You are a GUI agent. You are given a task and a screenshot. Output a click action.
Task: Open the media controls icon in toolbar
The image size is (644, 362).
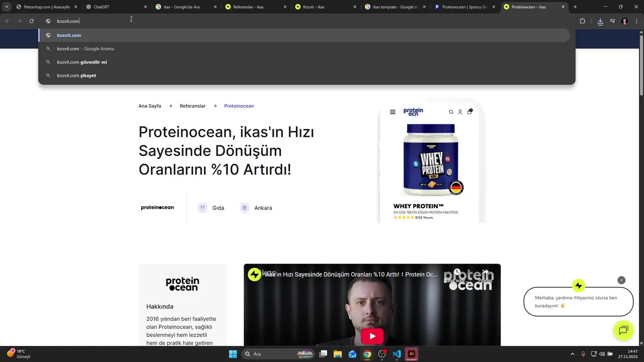point(612,21)
